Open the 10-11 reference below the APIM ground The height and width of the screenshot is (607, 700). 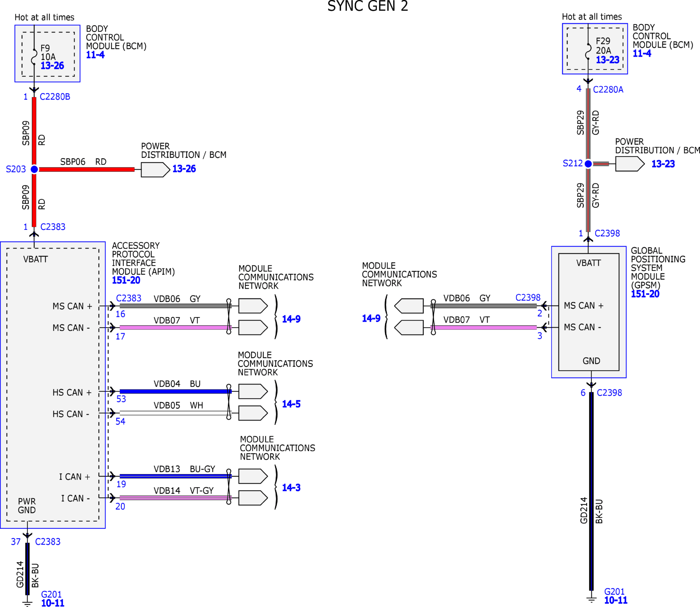(53, 603)
